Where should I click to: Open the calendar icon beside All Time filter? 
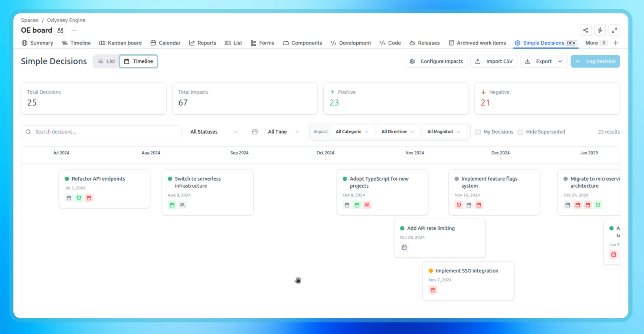(255, 131)
